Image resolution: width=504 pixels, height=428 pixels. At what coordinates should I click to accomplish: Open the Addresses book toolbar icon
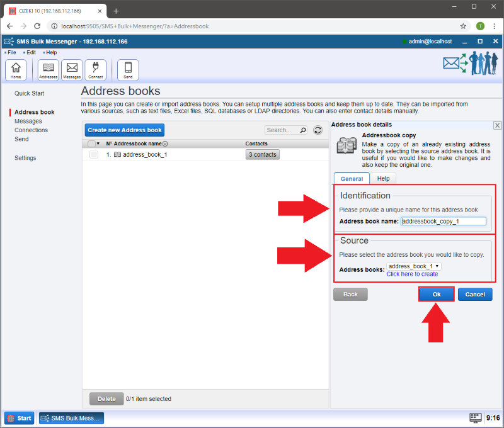click(x=49, y=69)
